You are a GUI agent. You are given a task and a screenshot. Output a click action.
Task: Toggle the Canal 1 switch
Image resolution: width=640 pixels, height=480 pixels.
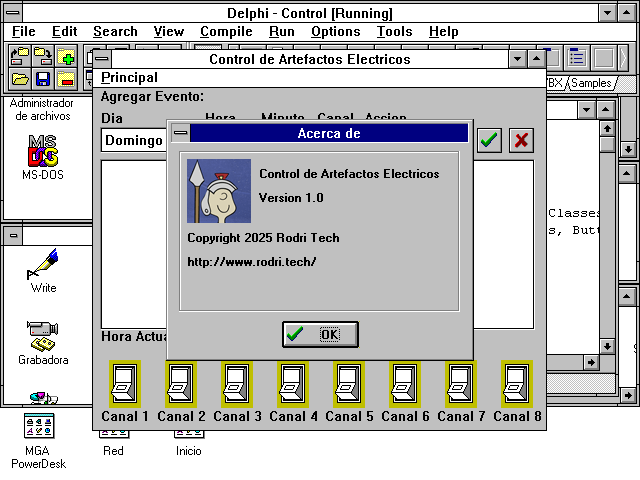click(125, 384)
